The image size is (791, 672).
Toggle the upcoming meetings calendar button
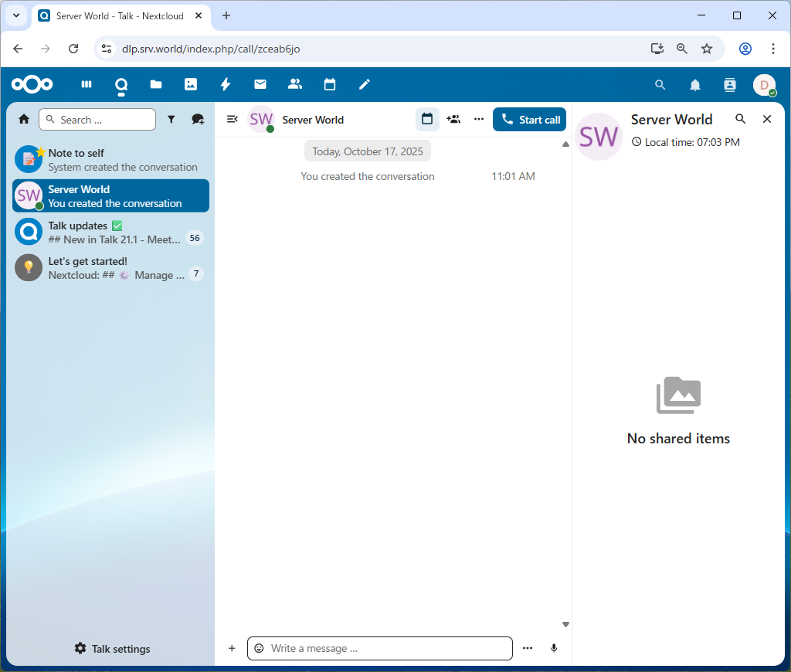click(427, 119)
